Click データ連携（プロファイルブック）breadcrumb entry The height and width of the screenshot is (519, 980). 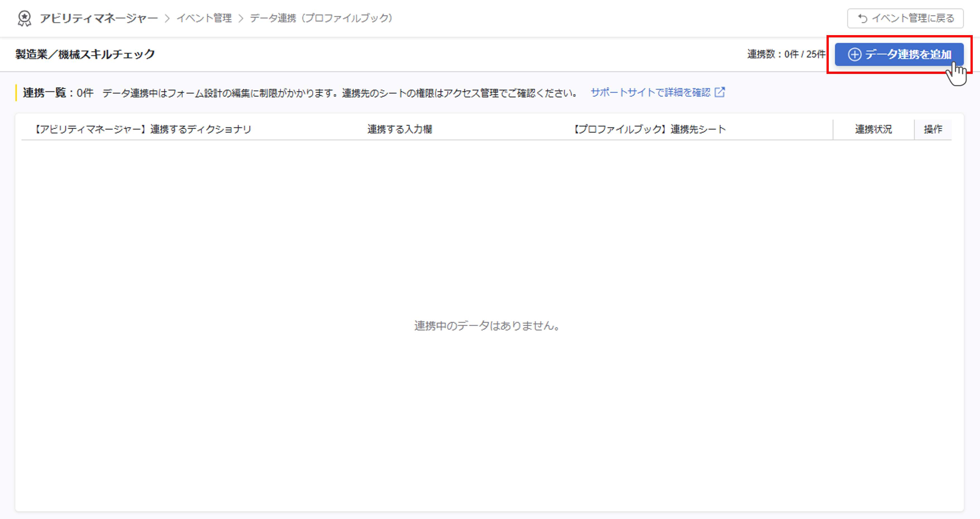(321, 18)
